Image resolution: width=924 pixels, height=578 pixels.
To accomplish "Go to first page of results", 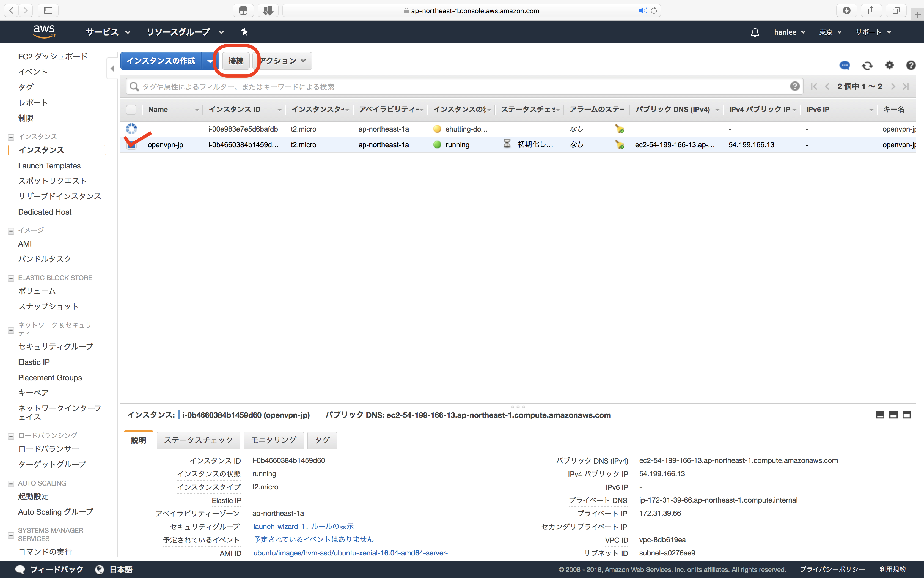I will tap(814, 86).
